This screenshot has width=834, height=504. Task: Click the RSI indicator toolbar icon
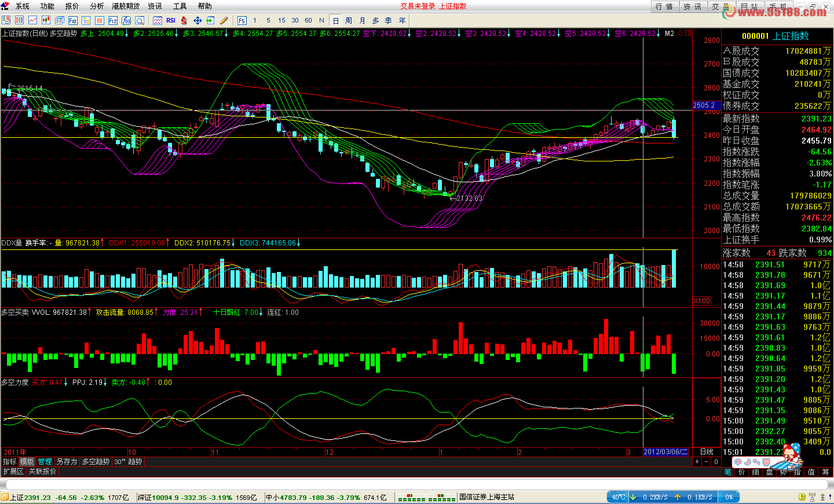click(x=171, y=20)
